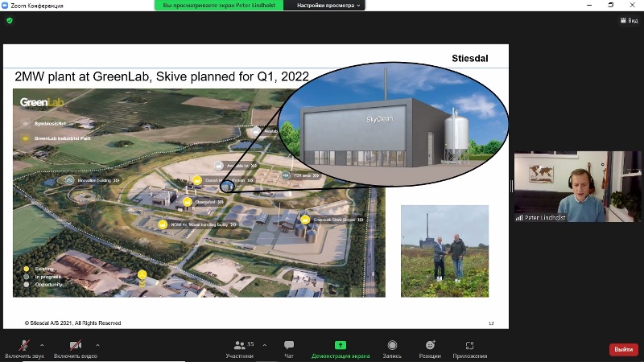Minimize the Zoom conference window
Viewport: 644px width, 362px height.
589,5
